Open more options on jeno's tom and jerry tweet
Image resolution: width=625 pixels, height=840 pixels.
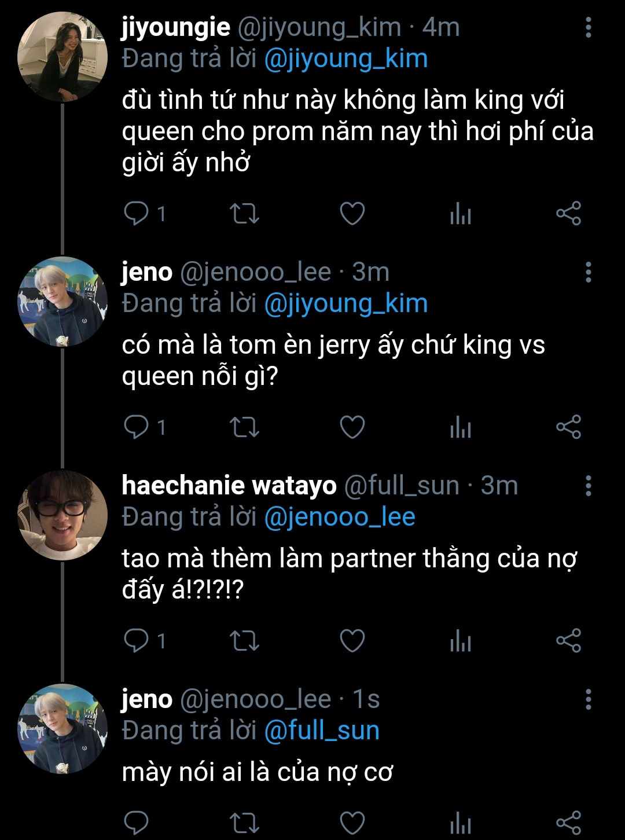coord(588,272)
